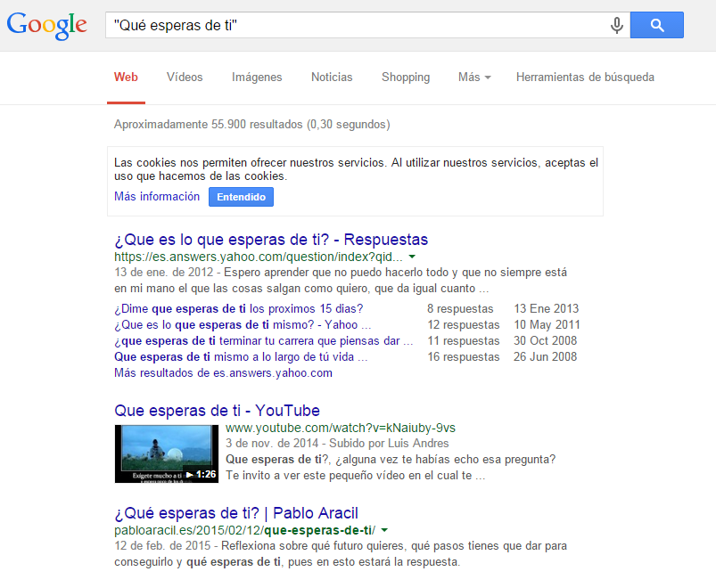Click the Google logo
The height and width of the screenshot is (588, 716).
[46, 26]
